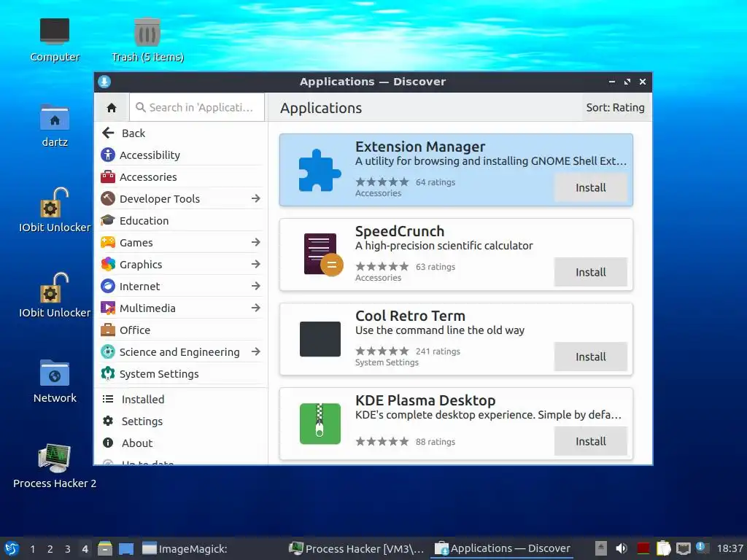Click the Computer desktop icon
Screen dimensions: 747x560
(x=55, y=31)
